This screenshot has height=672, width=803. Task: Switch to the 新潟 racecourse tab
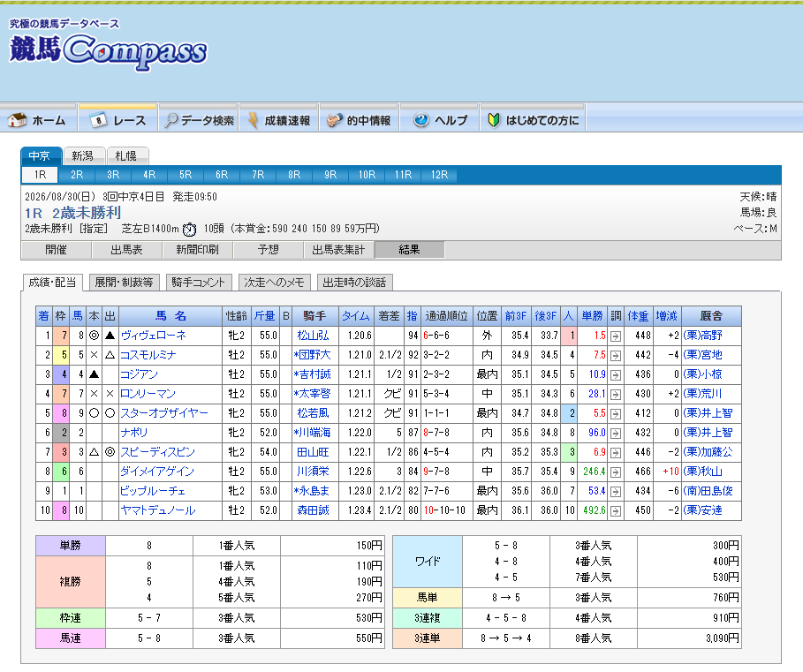click(x=84, y=155)
